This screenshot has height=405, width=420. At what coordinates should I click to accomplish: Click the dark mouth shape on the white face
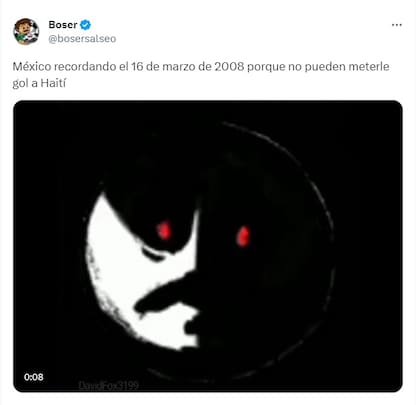click(x=165, y=293)
